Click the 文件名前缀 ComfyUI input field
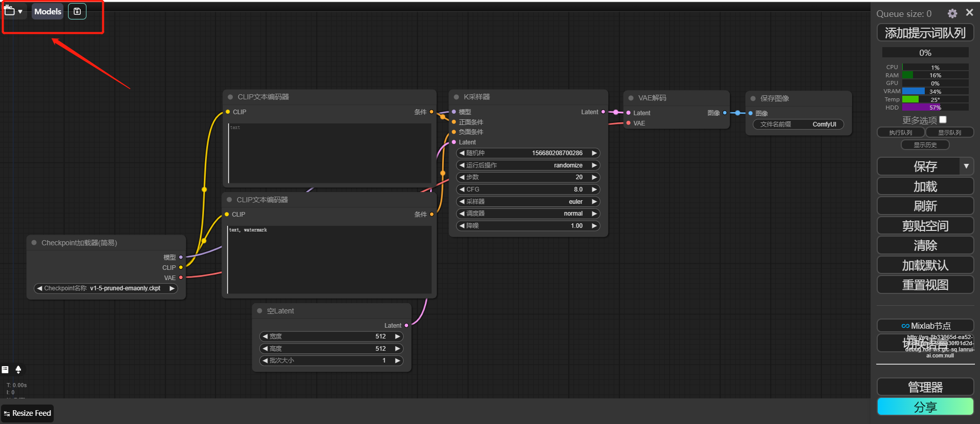 coord(798,124)
